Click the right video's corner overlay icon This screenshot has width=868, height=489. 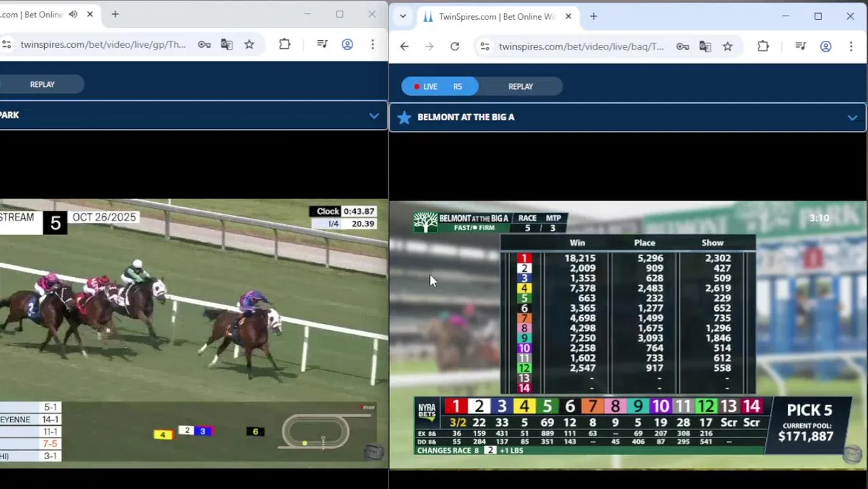coord(852,454)
